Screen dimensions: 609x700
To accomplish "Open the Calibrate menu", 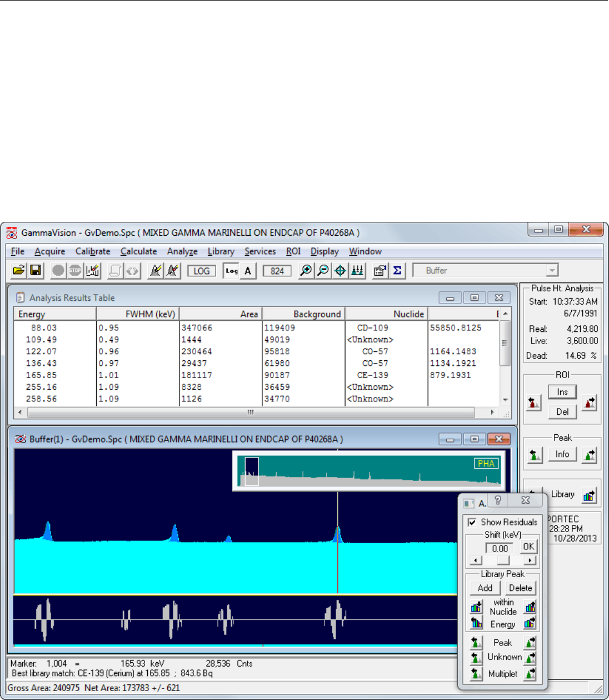I will (x=93, y=251).
